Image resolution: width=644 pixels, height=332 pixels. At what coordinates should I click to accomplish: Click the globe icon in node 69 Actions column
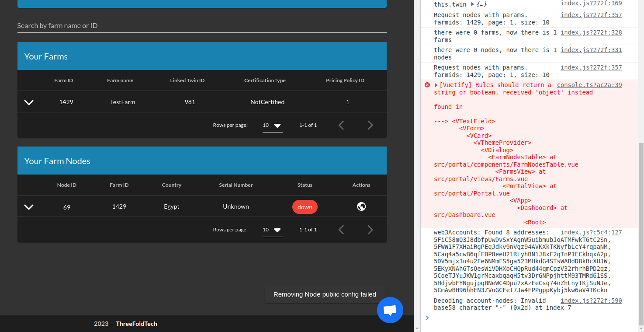(361, 206)
